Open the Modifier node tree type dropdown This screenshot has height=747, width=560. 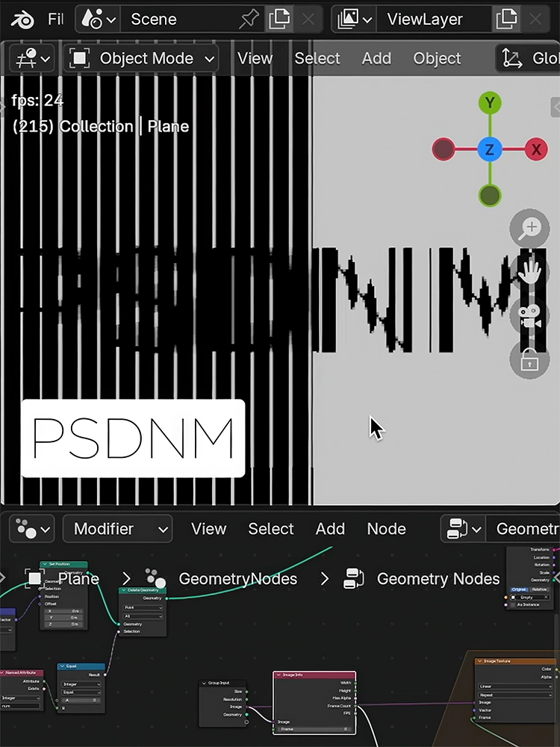[x=118, y=529]
